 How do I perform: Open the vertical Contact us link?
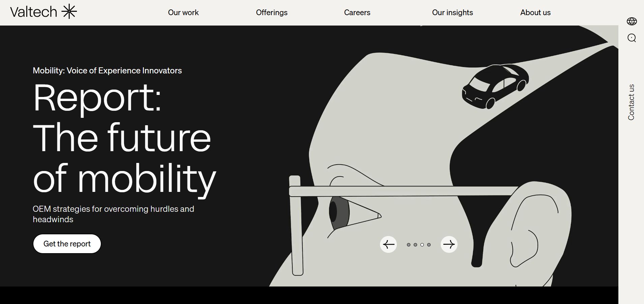click(631, 102)
